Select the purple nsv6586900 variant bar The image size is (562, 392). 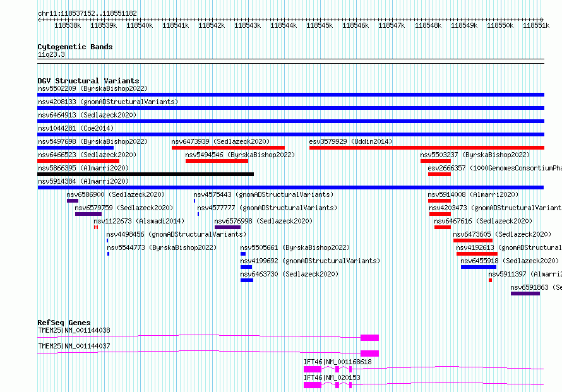(x=73, y=201)
